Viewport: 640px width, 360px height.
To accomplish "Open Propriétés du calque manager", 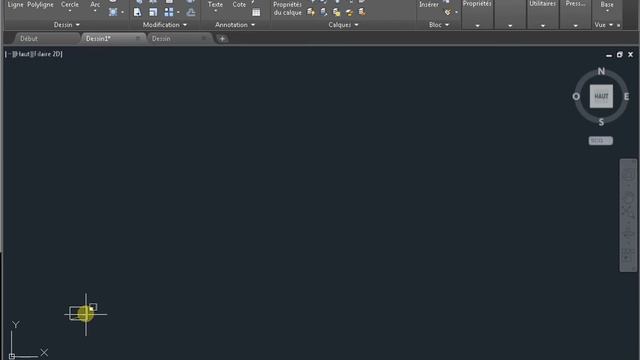I will click(287, 8).
